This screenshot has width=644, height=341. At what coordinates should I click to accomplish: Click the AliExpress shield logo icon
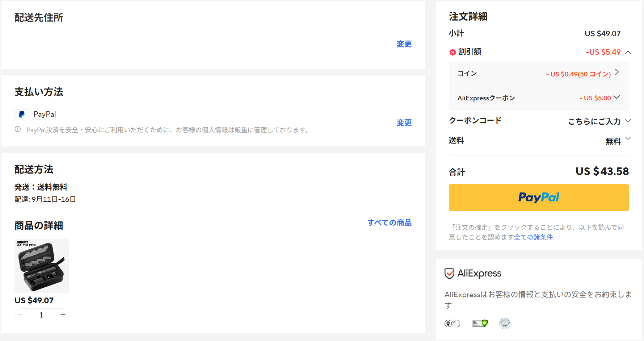449,273
